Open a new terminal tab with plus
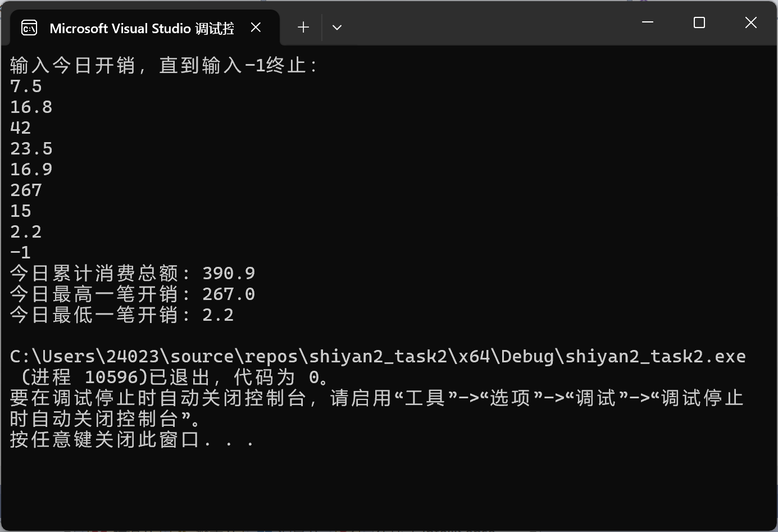This screenshot has height=532, width=778. coord(303,28)
